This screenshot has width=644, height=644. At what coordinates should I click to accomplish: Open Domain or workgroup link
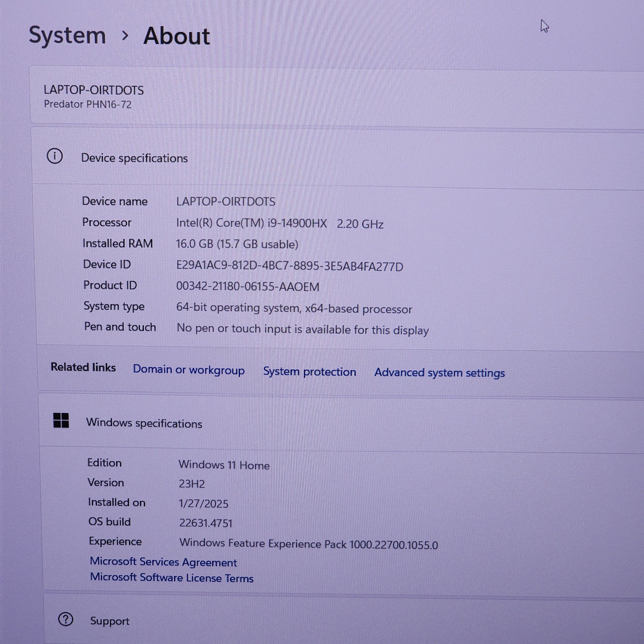189,370
